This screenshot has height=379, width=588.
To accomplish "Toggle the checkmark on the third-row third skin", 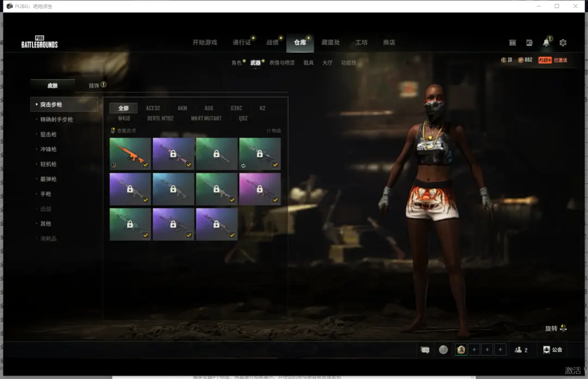I will pos(232,235).
